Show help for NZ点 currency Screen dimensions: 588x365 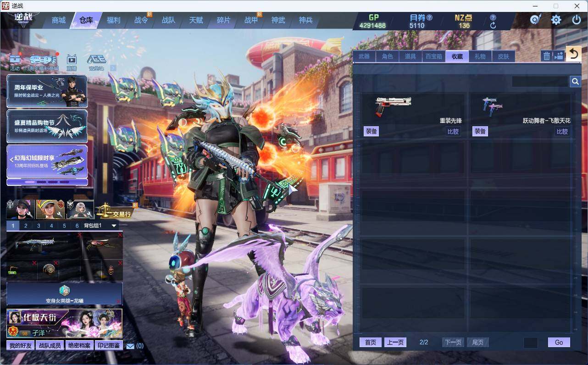pos(493,17)
